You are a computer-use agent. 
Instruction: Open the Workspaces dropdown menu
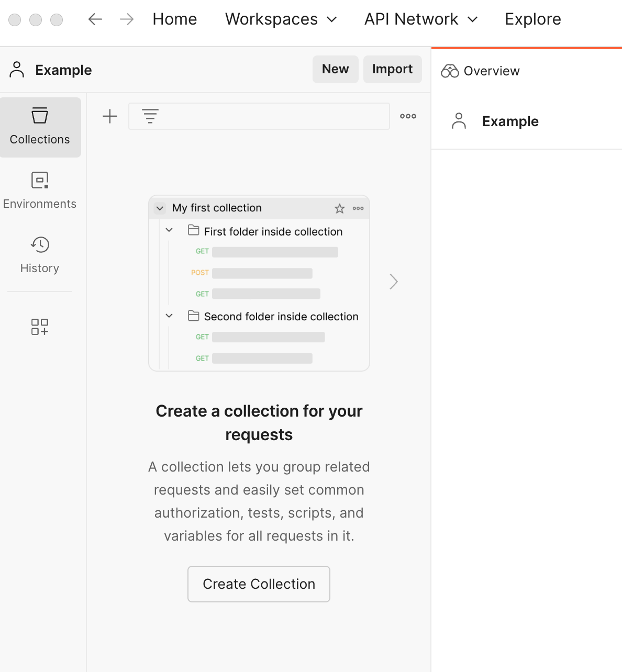pos(281,19)
